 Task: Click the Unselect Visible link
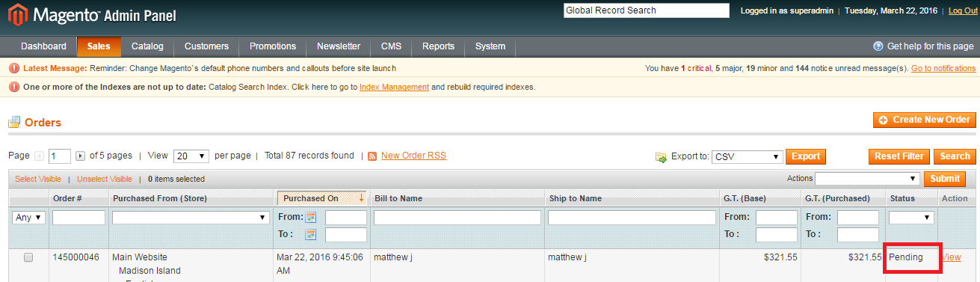pos(105,179)
